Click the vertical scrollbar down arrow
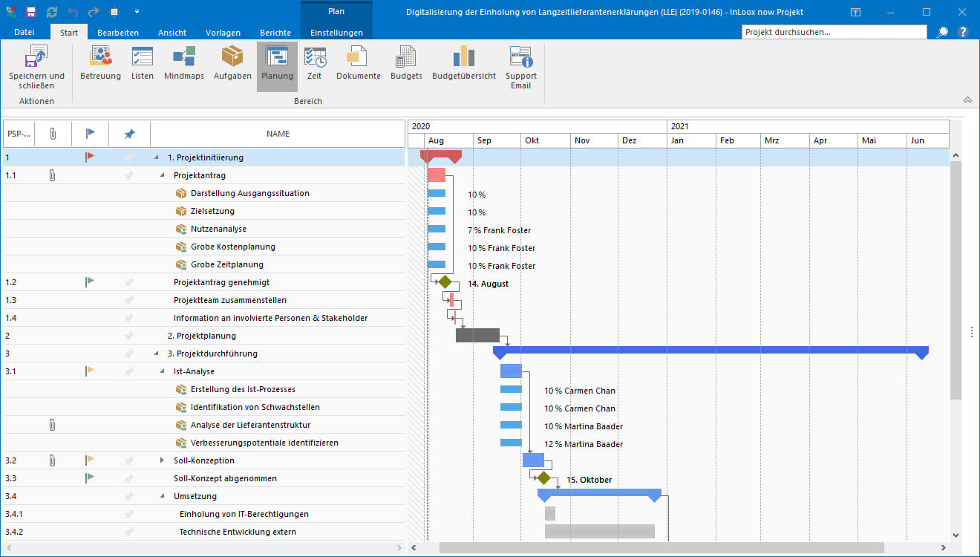Image resolution: width=980 pixels, height=557 pixels. (x=956, y=535)
